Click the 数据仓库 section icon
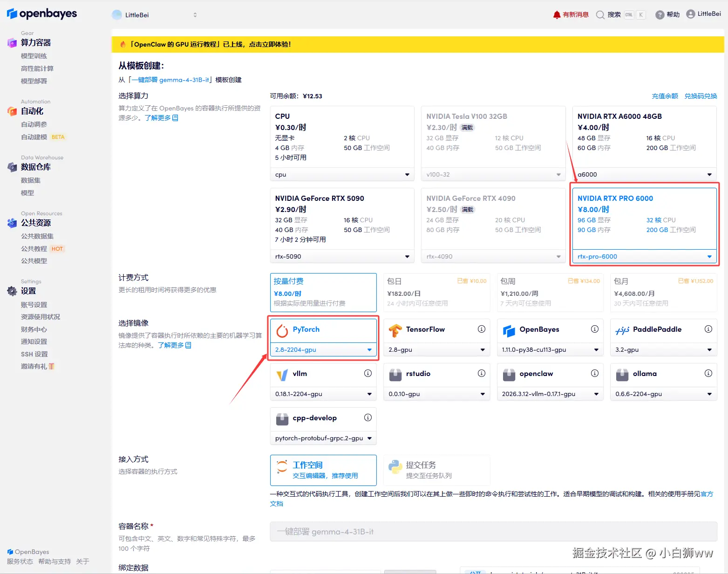Image resolution: width=728 pixels, height=574 pixels. click(12, 167)
